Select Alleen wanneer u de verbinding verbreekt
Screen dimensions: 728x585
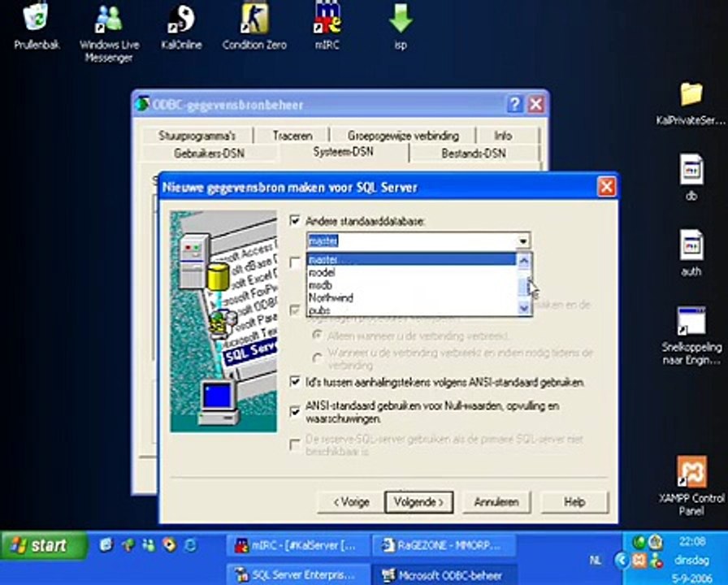tap(318, 335)
